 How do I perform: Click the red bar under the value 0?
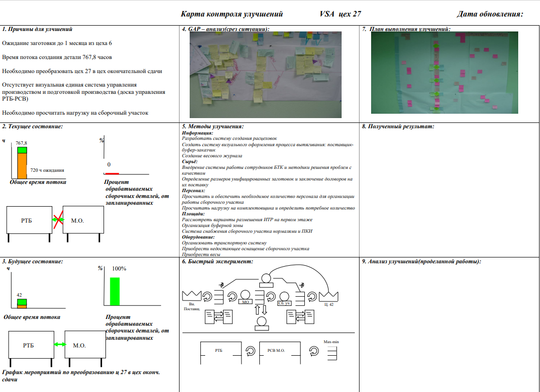111,174
